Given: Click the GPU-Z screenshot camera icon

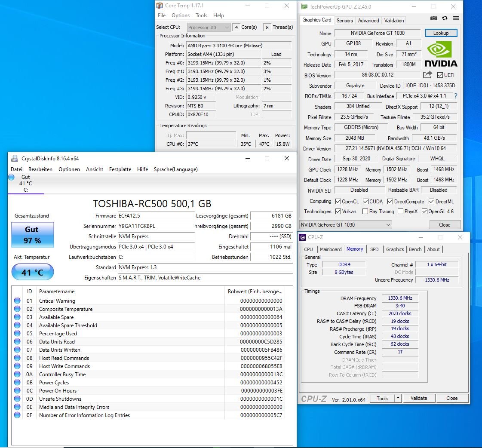Looking at the screenshot, I should coord(433,18).
